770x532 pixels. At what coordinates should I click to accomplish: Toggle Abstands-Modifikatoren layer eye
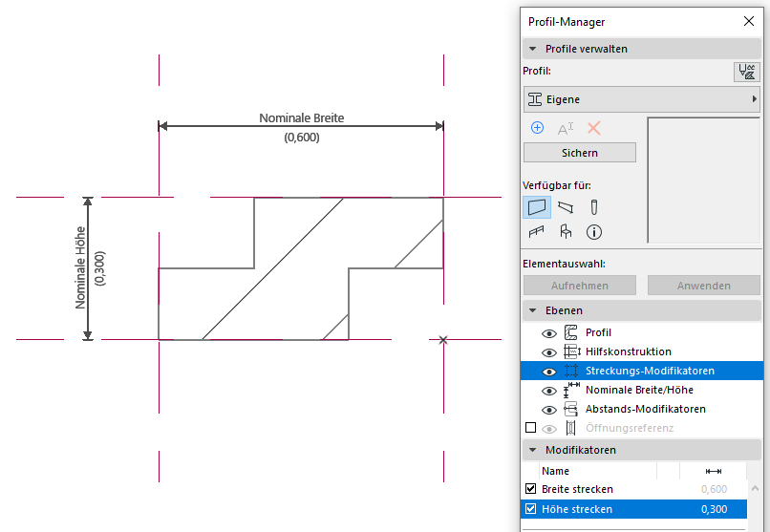click(549, 411)
